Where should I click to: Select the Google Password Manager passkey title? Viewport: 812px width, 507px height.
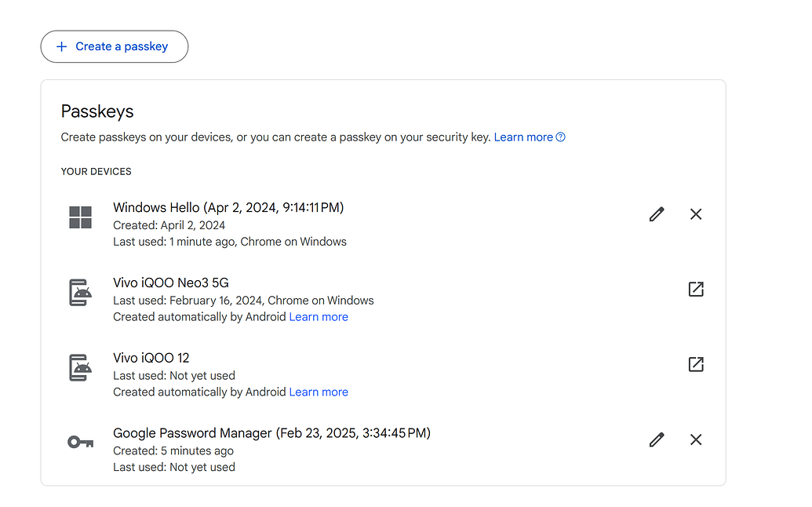272,433
